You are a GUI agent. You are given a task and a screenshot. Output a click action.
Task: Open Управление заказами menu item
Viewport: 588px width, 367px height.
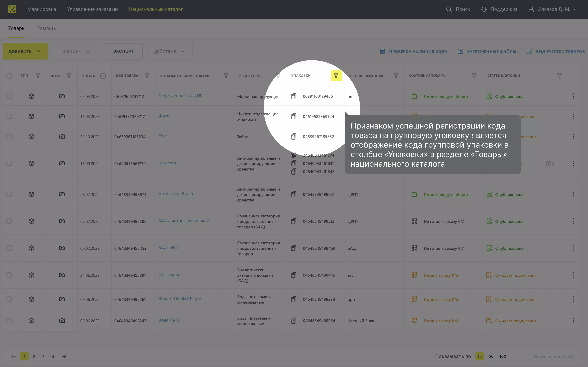92,9
